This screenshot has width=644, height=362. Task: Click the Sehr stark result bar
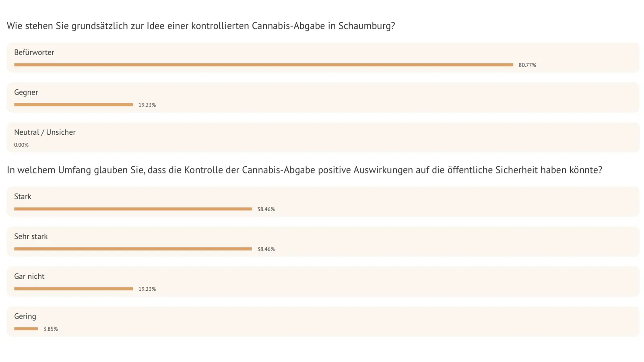pos(133,249)
